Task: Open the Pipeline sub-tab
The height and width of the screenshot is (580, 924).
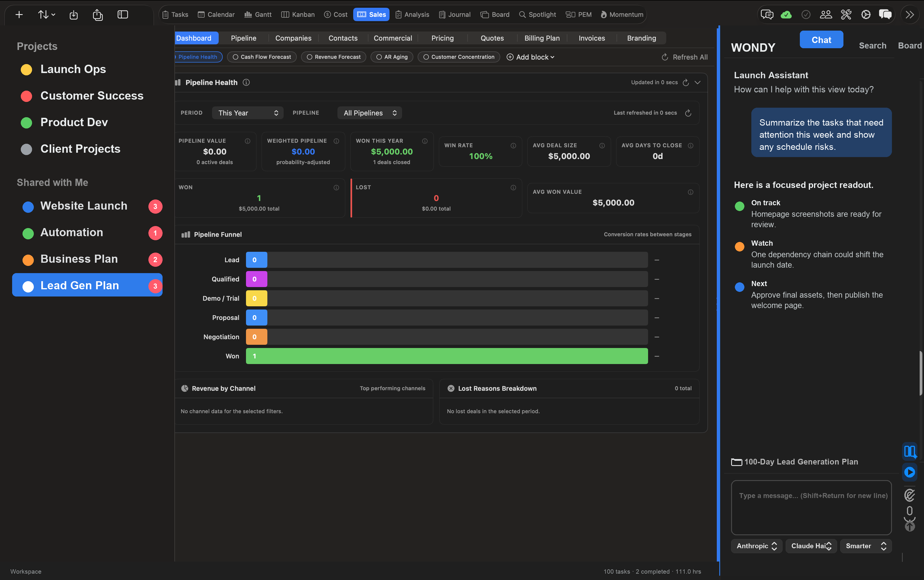Action: click(x=244, y=38)
